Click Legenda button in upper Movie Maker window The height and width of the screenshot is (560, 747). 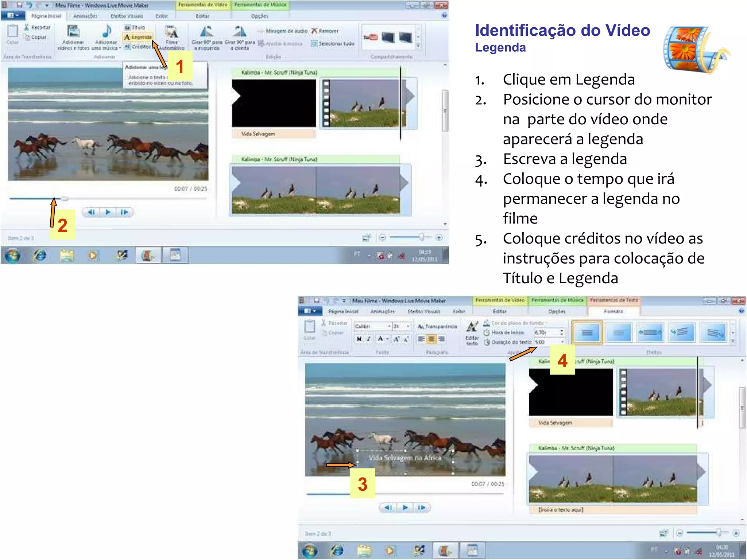coord(138,37)
